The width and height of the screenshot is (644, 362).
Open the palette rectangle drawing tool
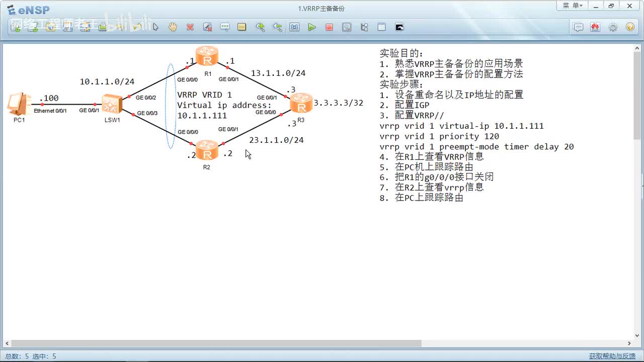pyautogui.click(x=242, y=27)
